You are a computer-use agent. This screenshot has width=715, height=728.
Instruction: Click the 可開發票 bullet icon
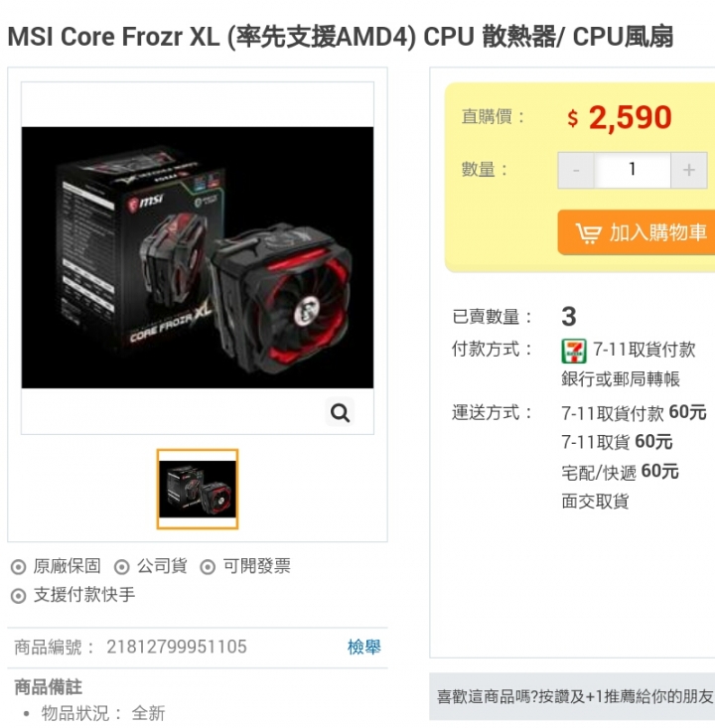click(x=208, y=567)
